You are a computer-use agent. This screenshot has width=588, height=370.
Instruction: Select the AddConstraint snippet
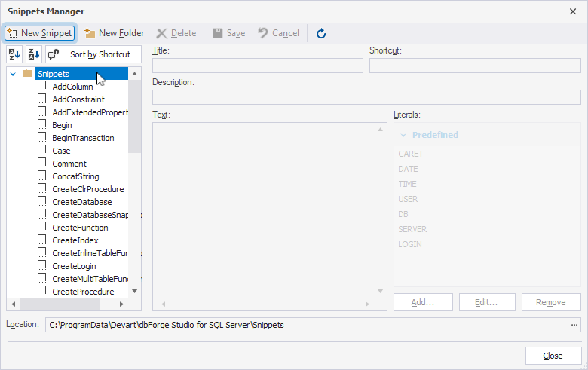(x=78, y=99)
